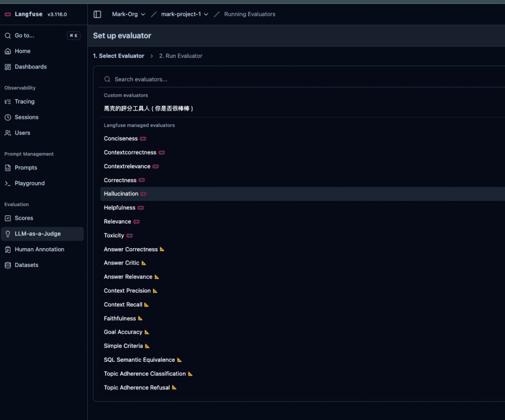Viewport: 505px width, 420px height.
Task: Open Scores in the sidebar
Action: click(42, 218)
